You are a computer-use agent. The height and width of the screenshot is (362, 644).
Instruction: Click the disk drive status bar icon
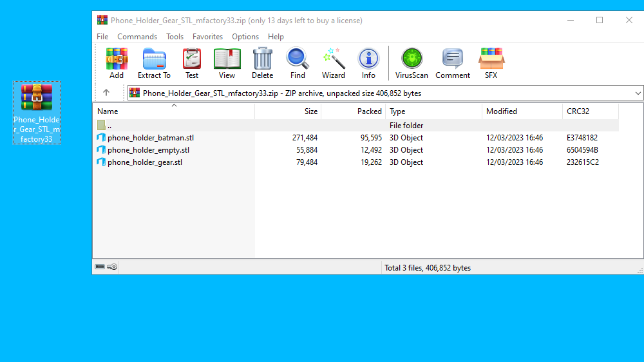pos(100,267)
